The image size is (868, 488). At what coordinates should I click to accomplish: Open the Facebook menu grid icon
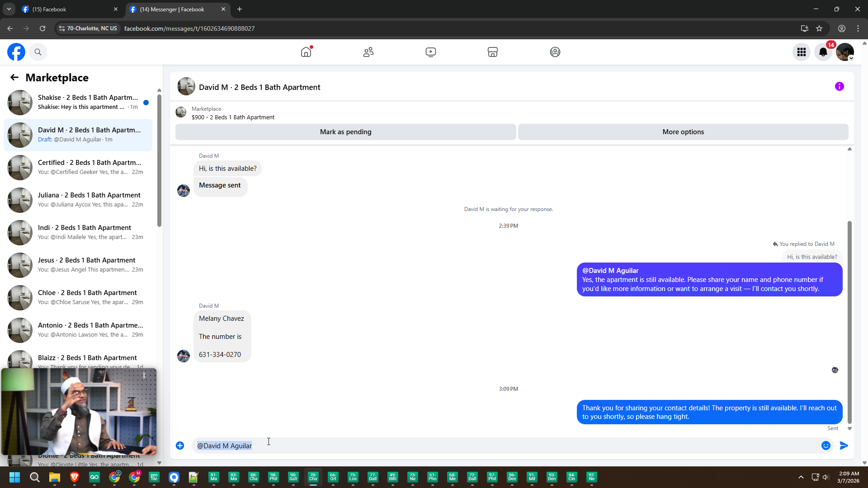click(801, 52)
